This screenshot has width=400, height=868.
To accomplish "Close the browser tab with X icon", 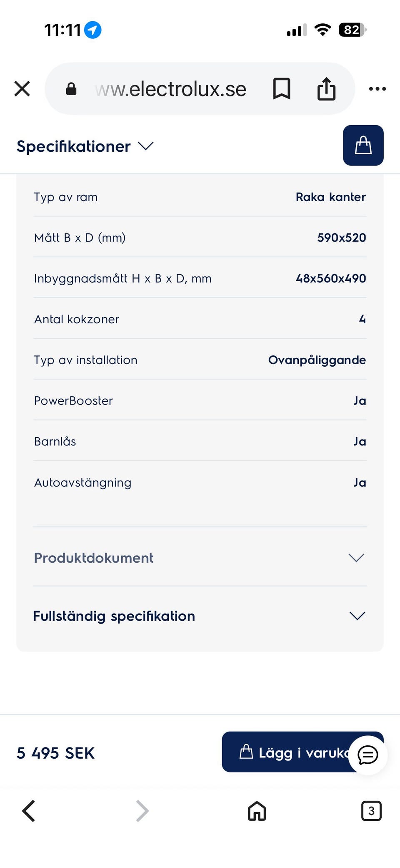I will point(22,88).
